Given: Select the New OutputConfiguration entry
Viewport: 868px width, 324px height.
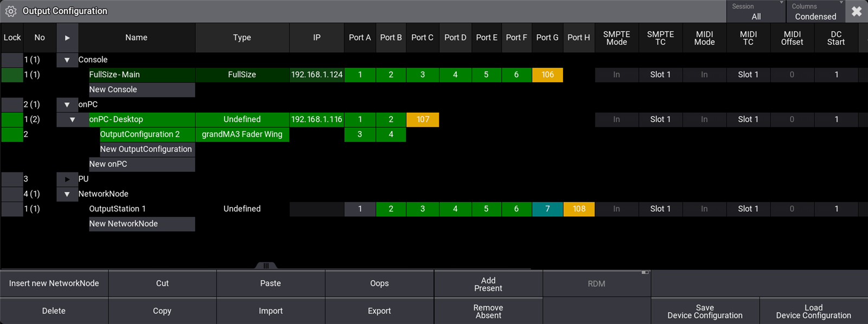Looking at the screenshot, I should [x=147, y=150].
